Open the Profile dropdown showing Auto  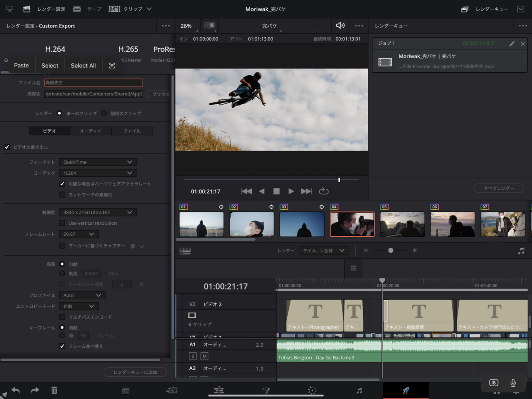click(82, 295)
